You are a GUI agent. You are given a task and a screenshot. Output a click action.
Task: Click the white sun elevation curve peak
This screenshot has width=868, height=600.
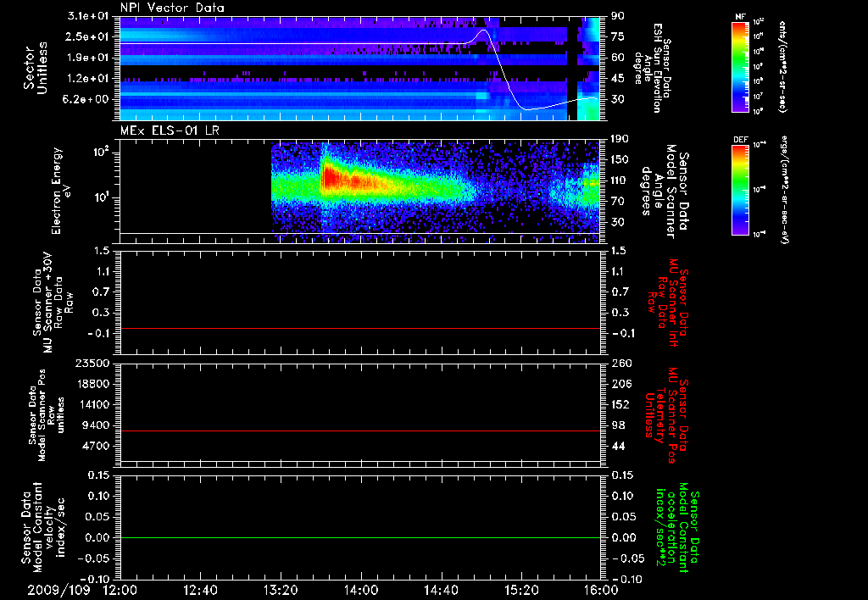484,30
